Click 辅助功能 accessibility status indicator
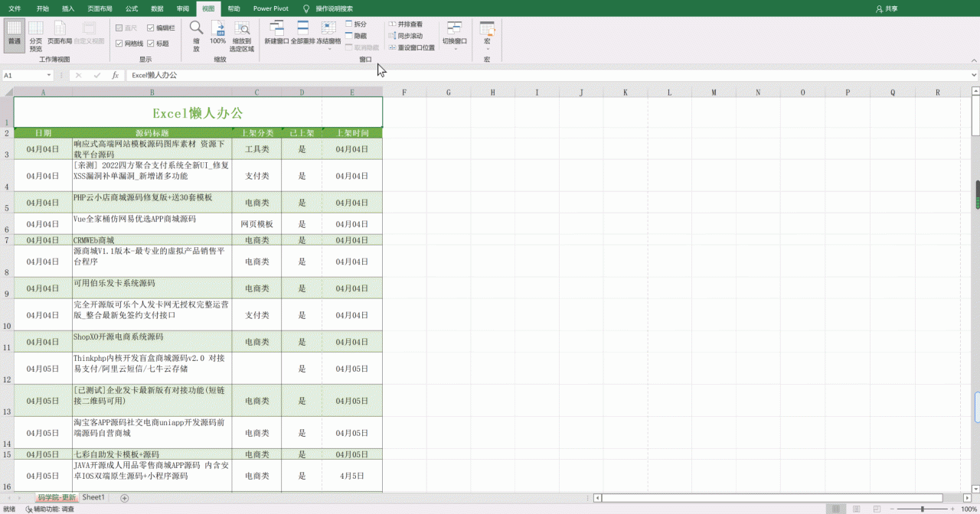 point(50,509)
